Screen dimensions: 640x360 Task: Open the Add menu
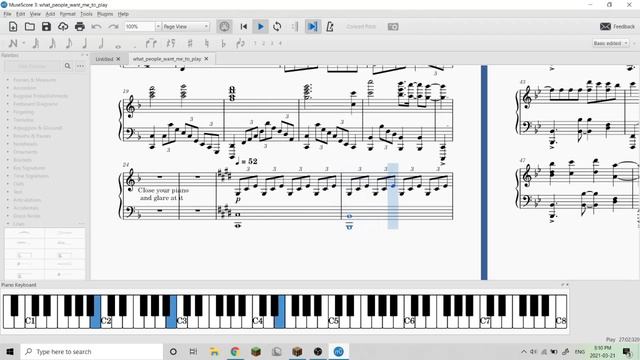point(50,14)
